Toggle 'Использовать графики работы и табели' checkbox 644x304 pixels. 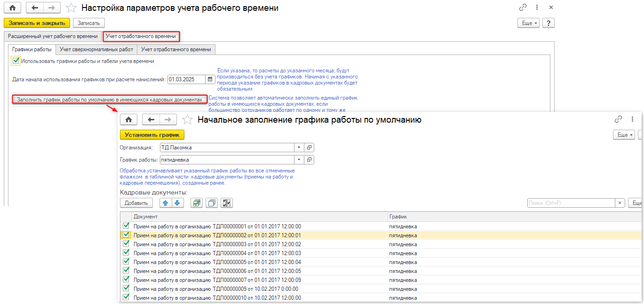point(16,61)
